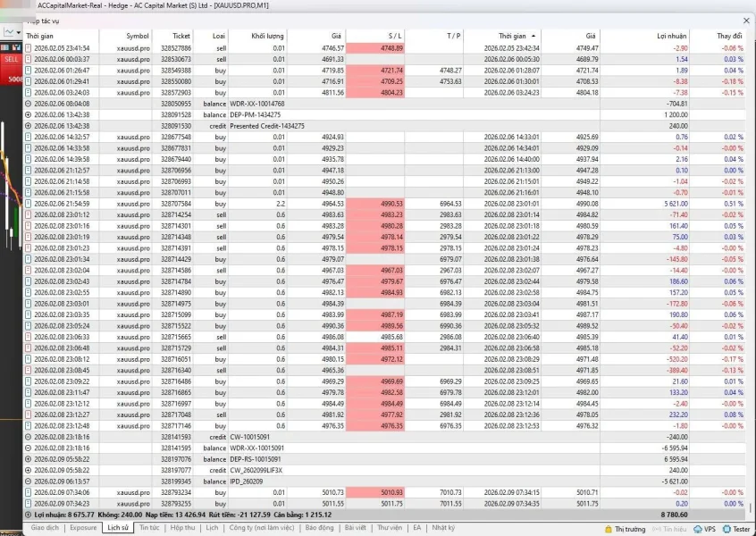The image size is (756, 536).
Task: Sort by the Ticket column header
Action: pyautogui.click(x=172, y=36)
